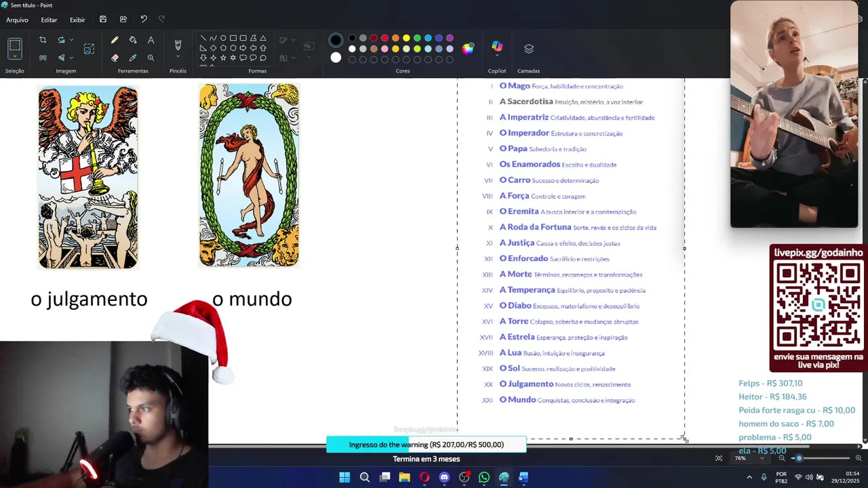Open the Windows Start menu
This screenshot has width=868, height=488.
pos(344,477)
